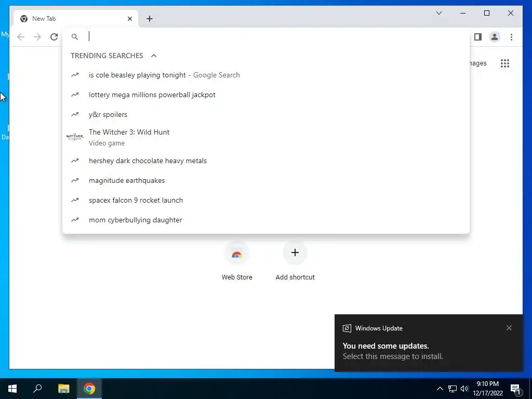Viewport: 532px width, 399px height.
Task: Open the Action Center notifications icon
Action: pyautogui.click(x=516, y=389)
